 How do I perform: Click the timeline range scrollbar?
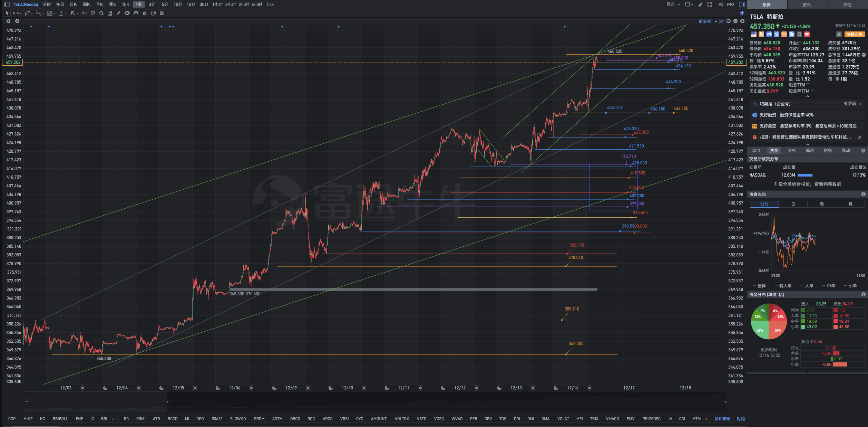tap(374, 402)
